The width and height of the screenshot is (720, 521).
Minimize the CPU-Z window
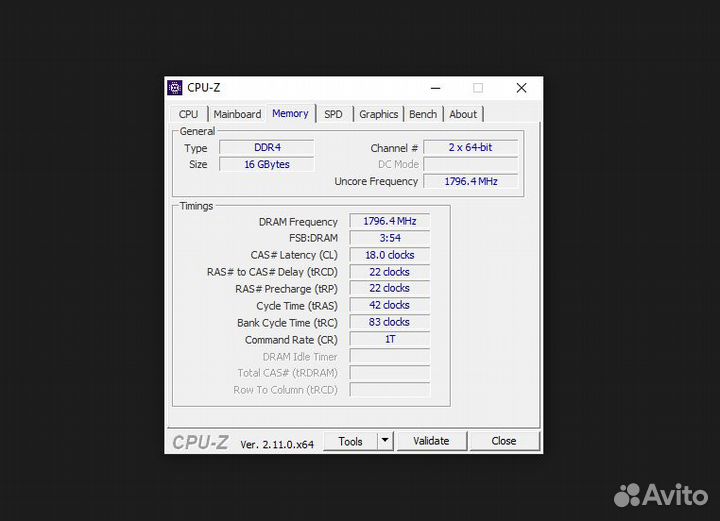click(435, 88)
